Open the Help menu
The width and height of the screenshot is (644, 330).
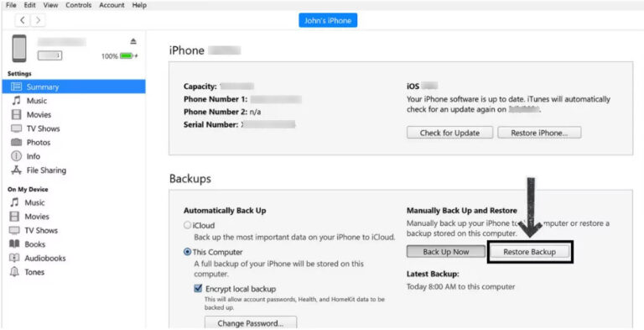point(139,5)
